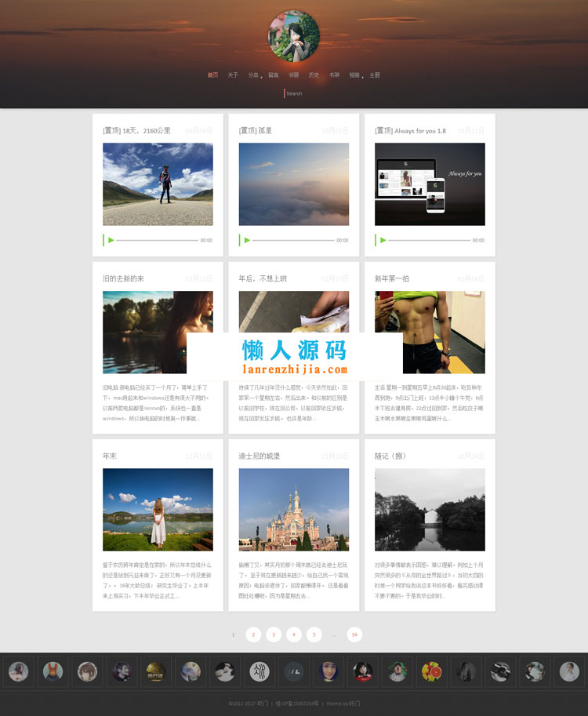Click the 年末 post excerpt text
Image resolution: width=588 pixels, height=716 pixels.
coord(157,580)
